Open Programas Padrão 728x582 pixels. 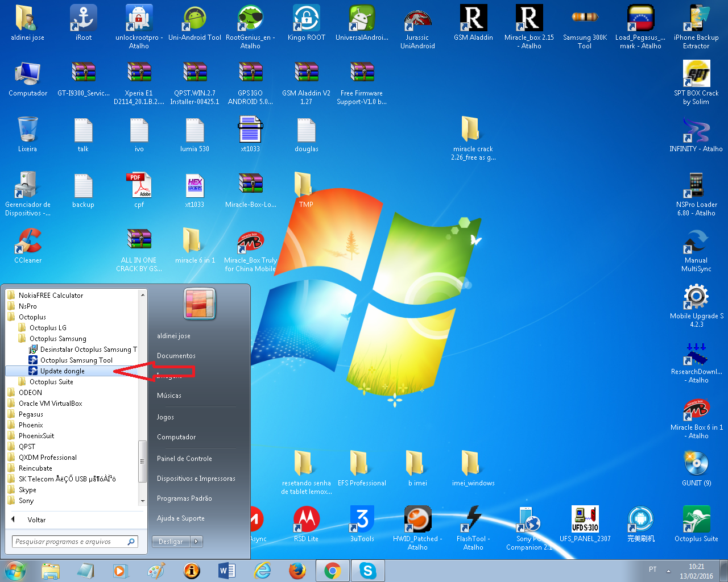point(184,498)
